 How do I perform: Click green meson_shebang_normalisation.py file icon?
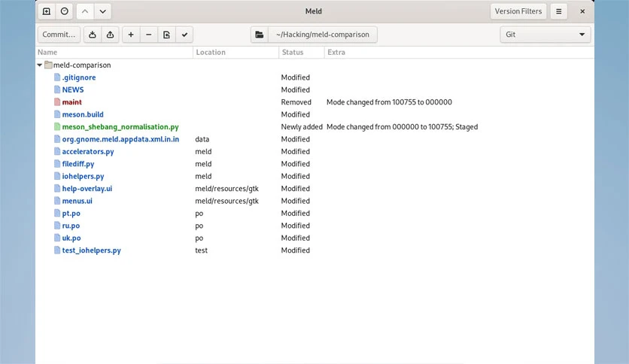point(57,126)
